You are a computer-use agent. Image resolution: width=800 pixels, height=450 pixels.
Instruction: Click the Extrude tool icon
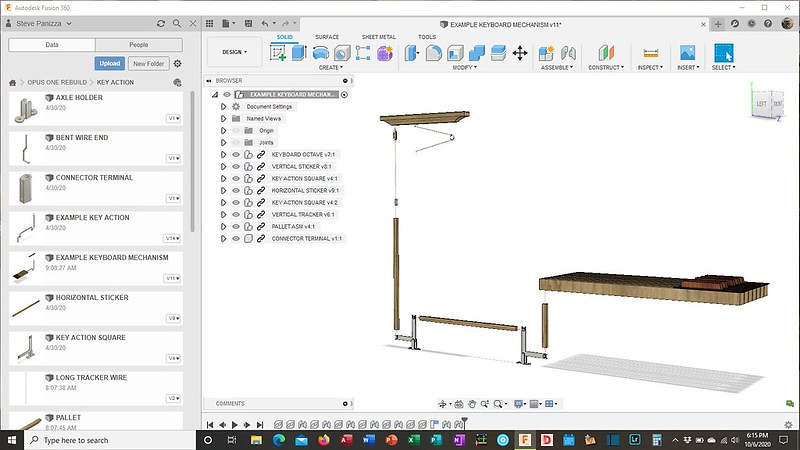[299, 53]
